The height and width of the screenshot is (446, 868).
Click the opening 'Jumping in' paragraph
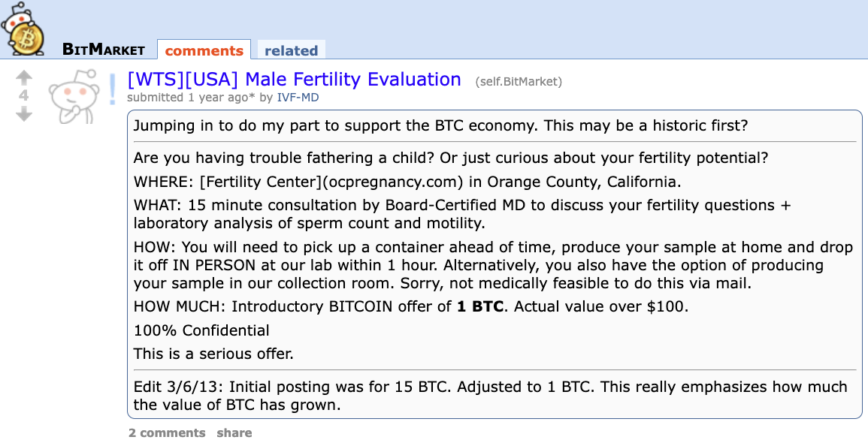(x=440, y=125)
